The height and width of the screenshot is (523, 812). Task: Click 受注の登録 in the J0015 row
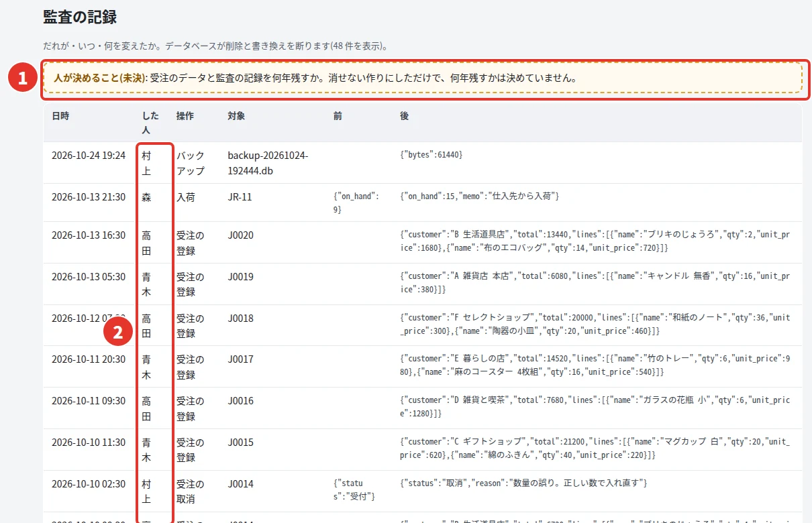point(190,451)
